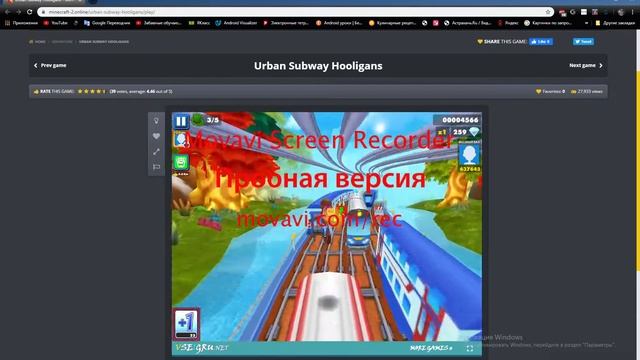Open the Chrome three-dot menu
Viewport: 640px width, 360px height.
click(632, 12)
